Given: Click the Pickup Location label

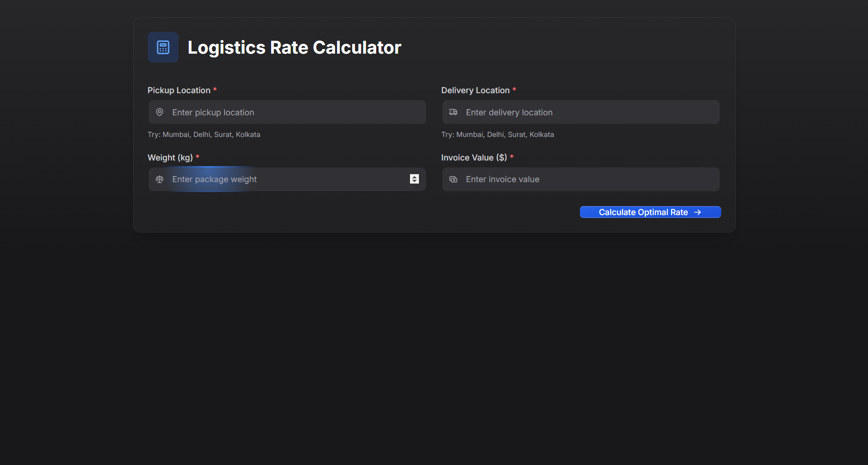Looking at the screenshot, I should [x=179, y=90].
